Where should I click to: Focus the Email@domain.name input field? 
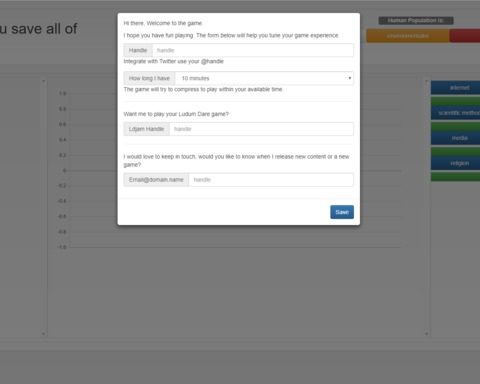271,180
